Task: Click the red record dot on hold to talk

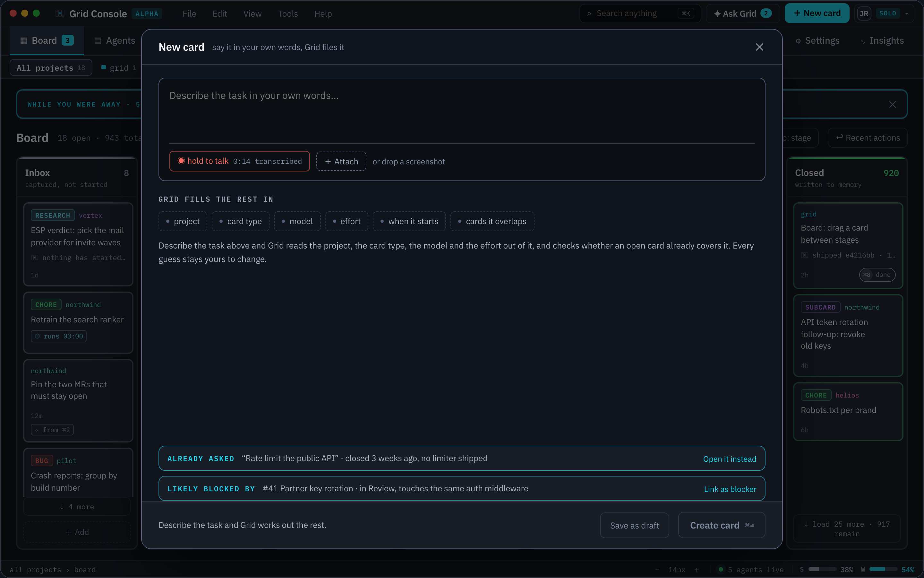Action: point(181,161)
